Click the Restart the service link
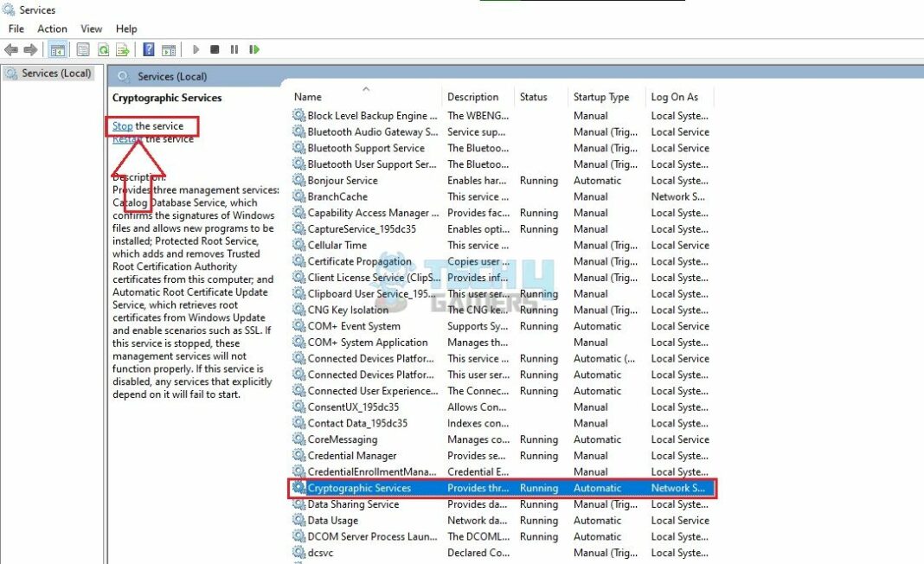The width and height of the screenshot is (924, 564). (x=128, y=138)
